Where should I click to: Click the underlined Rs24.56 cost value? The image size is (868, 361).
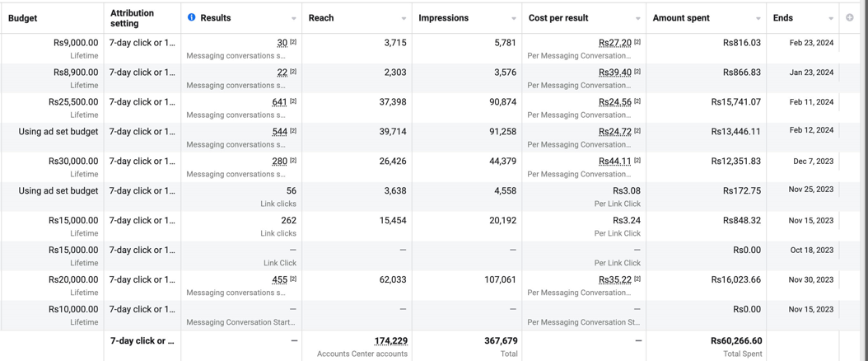(x=614, y=102)
